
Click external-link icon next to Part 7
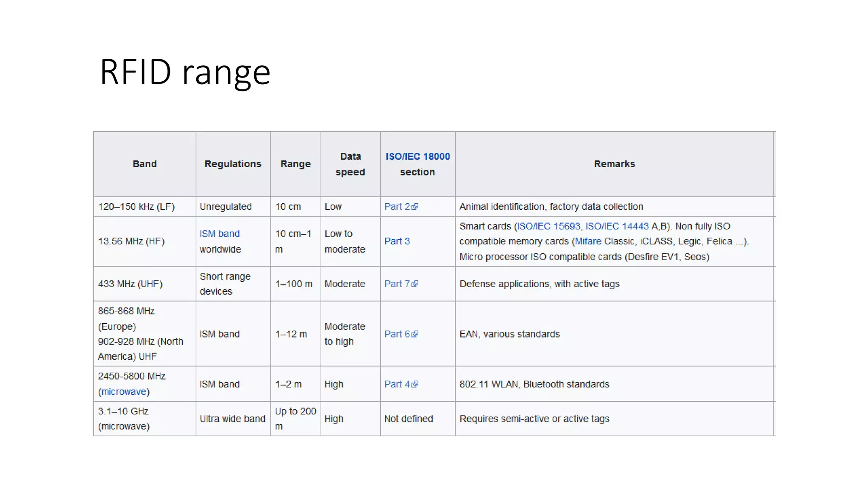415,284
